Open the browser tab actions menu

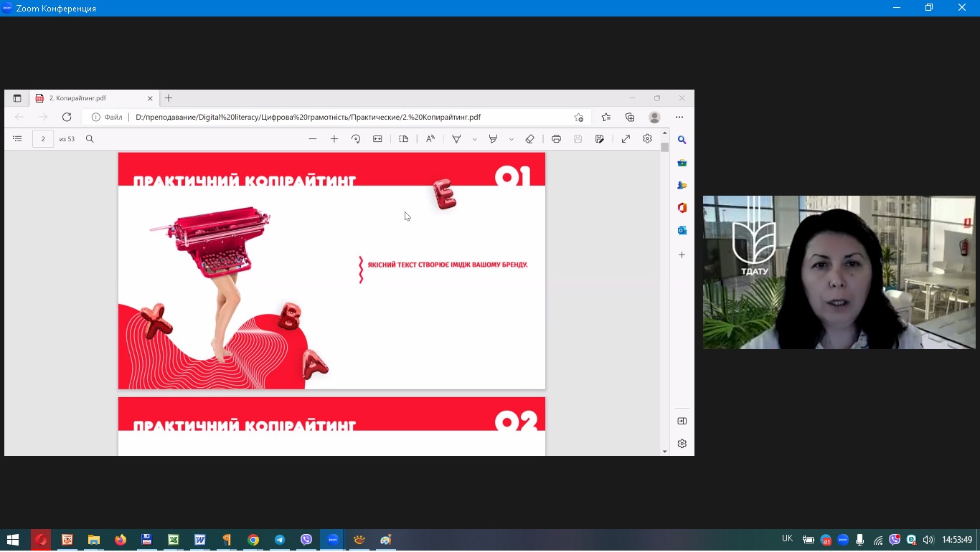(x=17, y=98)
